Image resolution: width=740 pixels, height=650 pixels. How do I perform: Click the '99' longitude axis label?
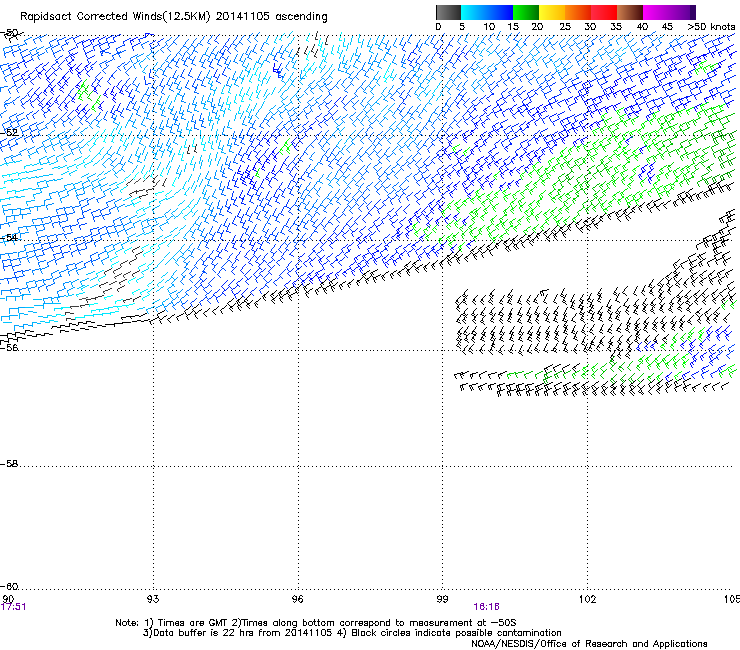point(442,599)
